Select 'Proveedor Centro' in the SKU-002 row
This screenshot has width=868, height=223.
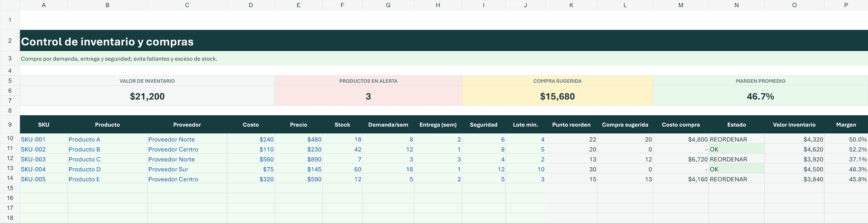[187, 149]
